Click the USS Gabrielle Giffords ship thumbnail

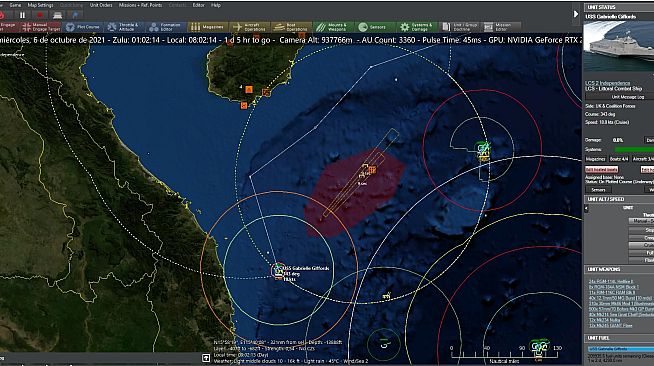pos(619,46)
